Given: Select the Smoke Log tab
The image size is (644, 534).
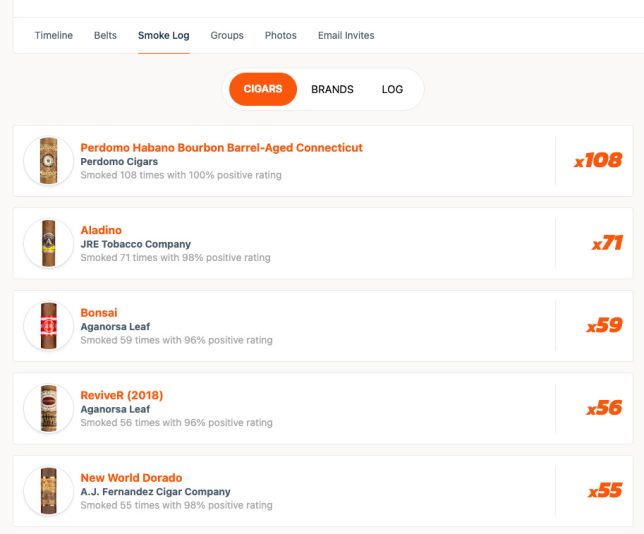Looking at the screenshot, I should tap(164, 35).
